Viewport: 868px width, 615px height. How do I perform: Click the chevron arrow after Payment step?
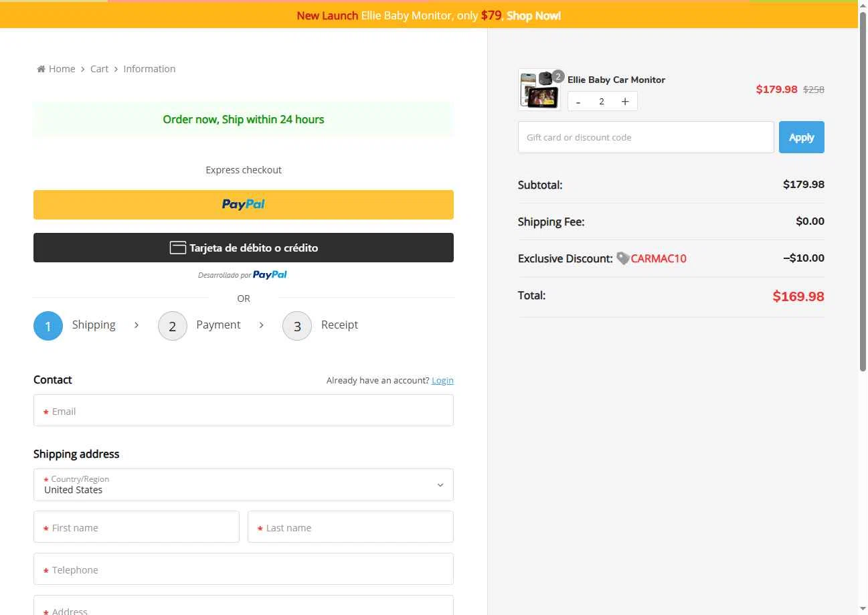click(x=261, y=325)
